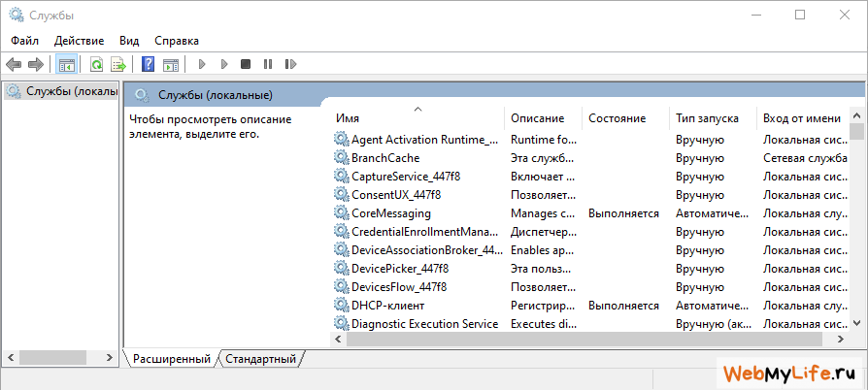Click the green Refresh toolbar icon
This screenshot has width=868, height=390.
(96, 64)
